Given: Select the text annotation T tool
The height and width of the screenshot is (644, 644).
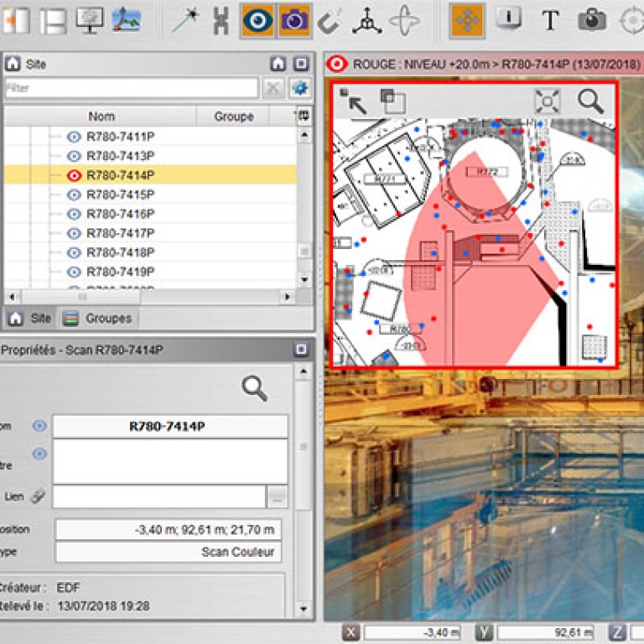Looking at the screenshot, I should 550,19.
